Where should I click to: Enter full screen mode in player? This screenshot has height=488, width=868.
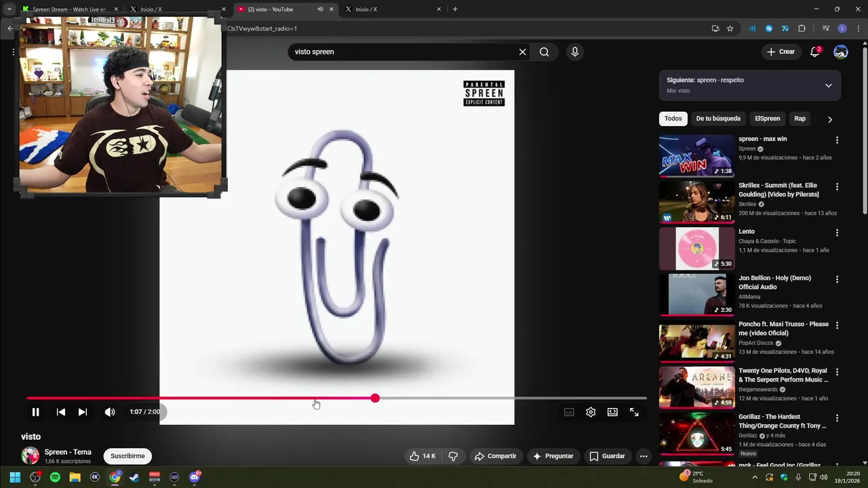click(x=634, y=412)
